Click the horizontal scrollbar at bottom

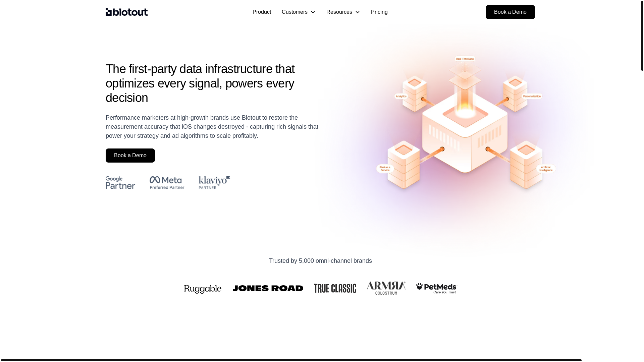(291, 360)
